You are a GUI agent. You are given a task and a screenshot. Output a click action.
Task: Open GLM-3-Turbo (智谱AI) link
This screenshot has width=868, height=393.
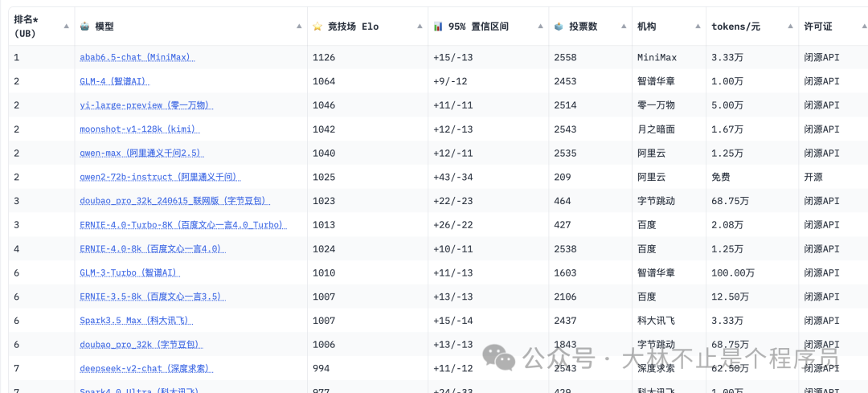(x=130, y=273)
